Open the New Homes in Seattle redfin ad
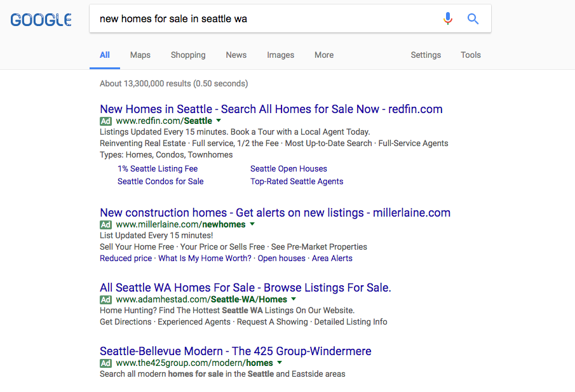 (271, 109)
